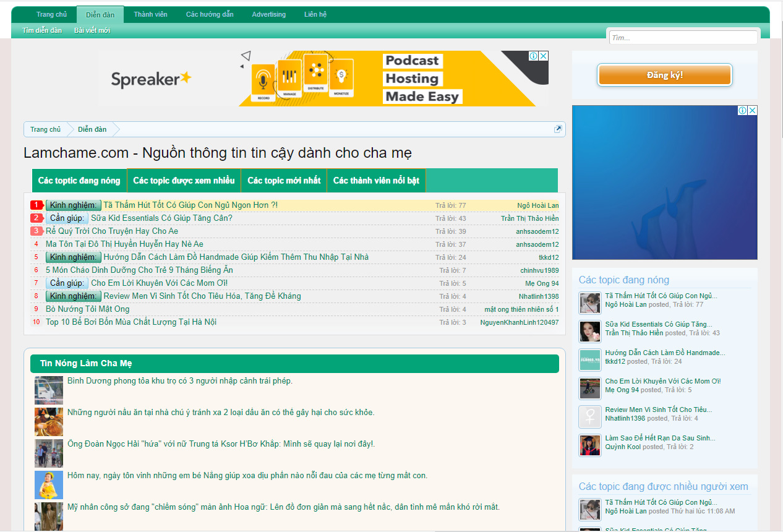
Task: Open the 'Thành viên' navigation menu
Action: (150, 14)
